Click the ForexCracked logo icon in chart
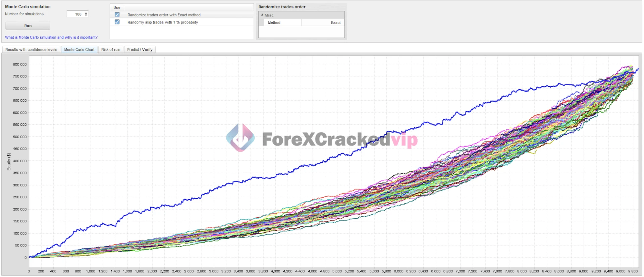Image resolution: width=644 pixels, height=277 pixels. coord(240,138)
